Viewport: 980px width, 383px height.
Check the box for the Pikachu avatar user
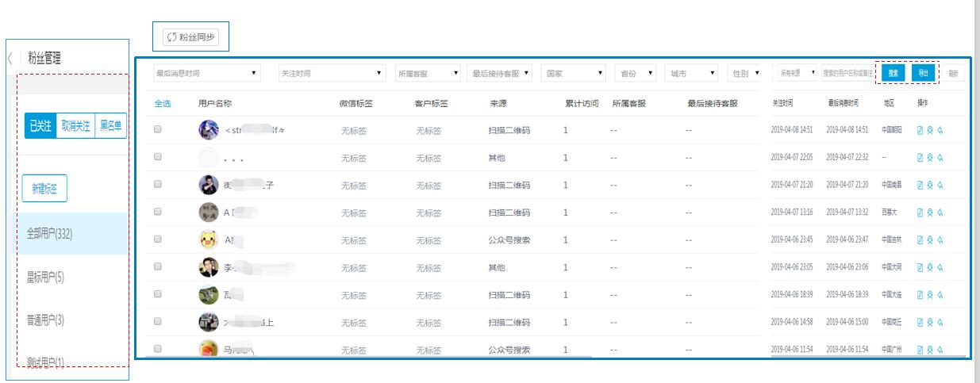[158, 239]
